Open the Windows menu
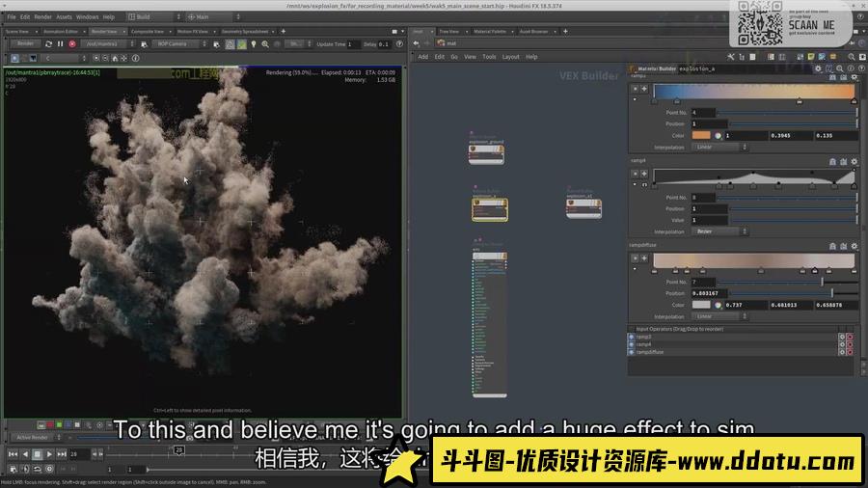The height and width of the screenshot is (488, 868). coord(87,17)
